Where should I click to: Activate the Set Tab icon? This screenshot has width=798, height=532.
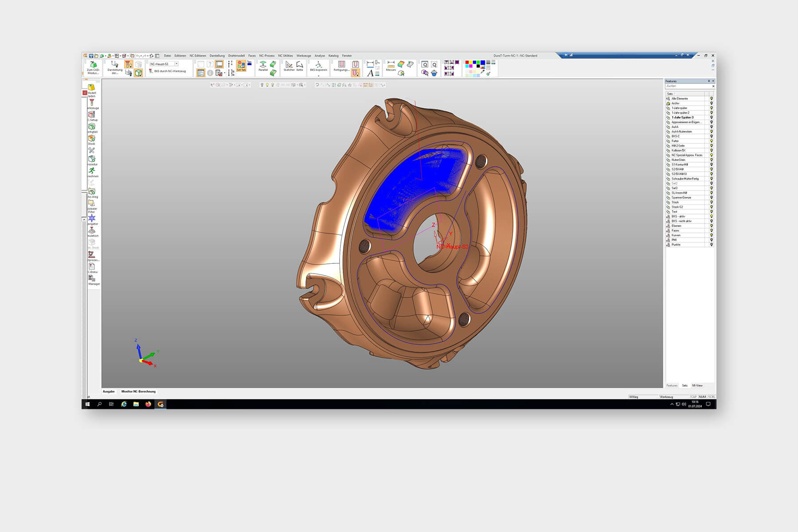click(241, 66)
